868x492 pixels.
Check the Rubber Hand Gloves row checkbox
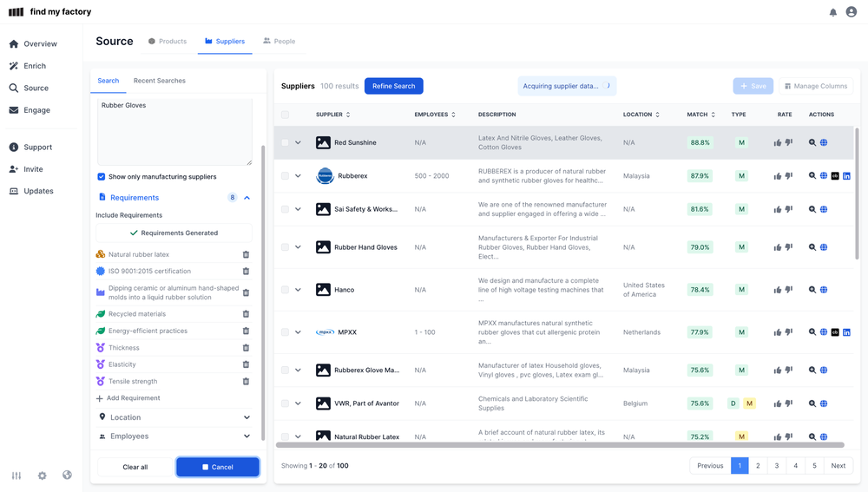pyautogui.click(x=285, y=247)
